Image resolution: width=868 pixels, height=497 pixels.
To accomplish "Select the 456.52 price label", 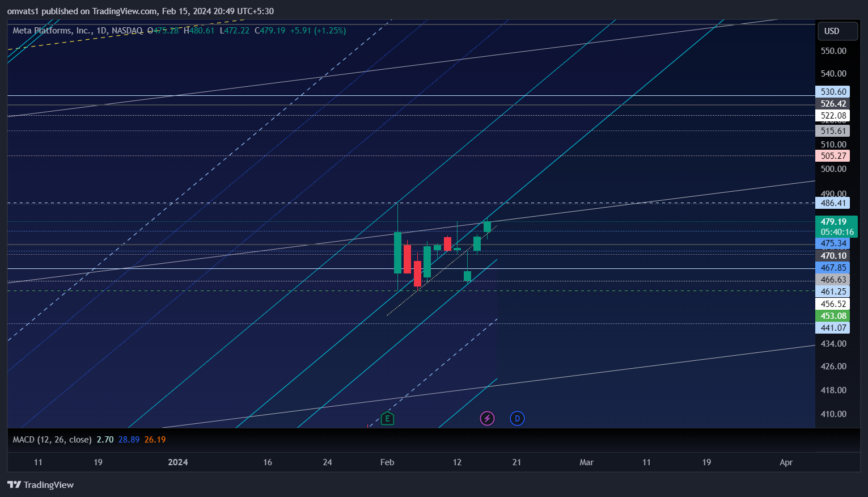I will pyautogui.click(x=833, y=304).
